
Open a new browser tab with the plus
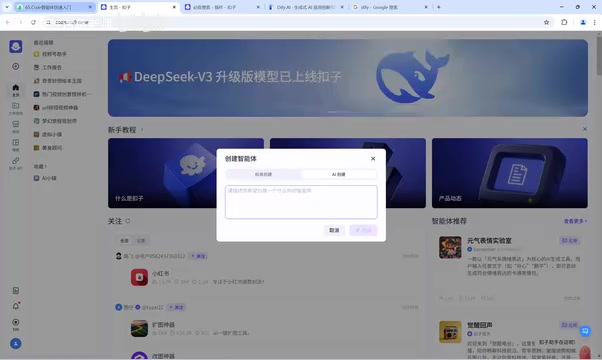[438, 7]
